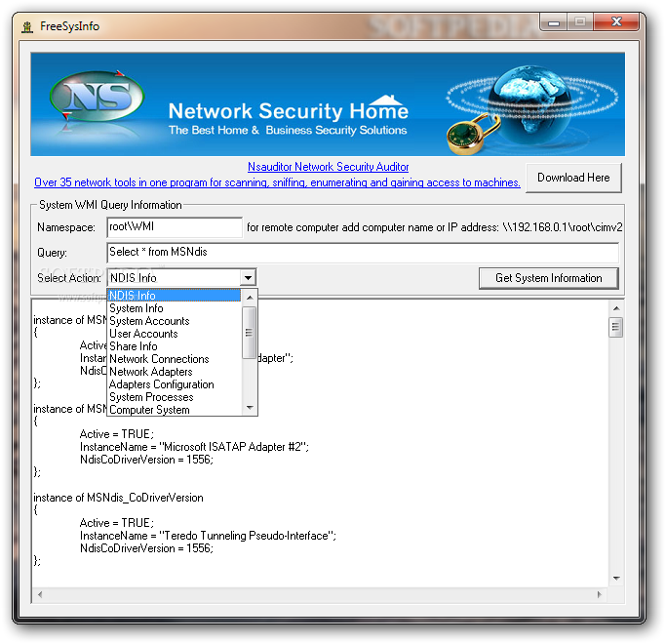This screenshot has width=666, height=644.
Task: Open the Select Action combo box arrow
Action: pyautogui.click(x=248, y=278)
